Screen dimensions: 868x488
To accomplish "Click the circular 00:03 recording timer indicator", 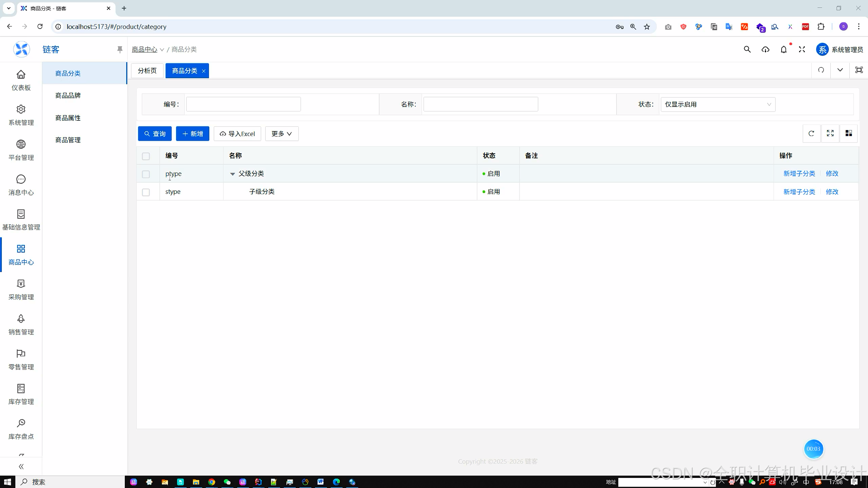I will tap(814, 448).
